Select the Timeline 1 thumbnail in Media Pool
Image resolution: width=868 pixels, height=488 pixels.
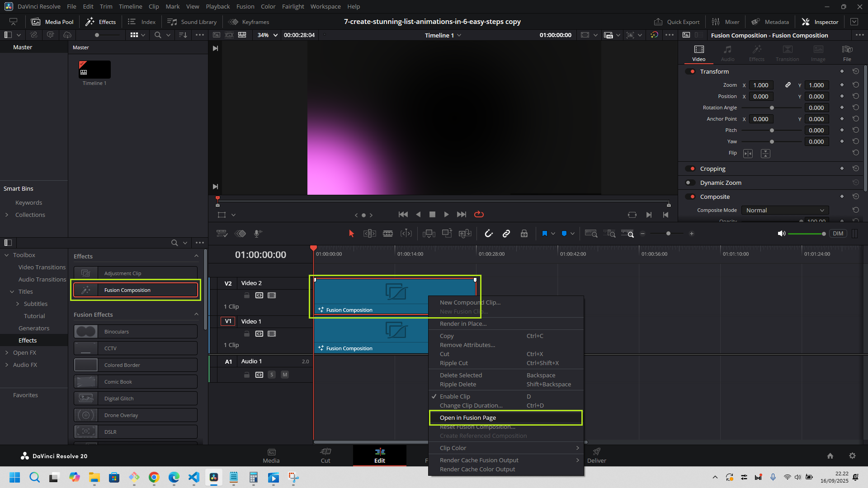point(94,70)
